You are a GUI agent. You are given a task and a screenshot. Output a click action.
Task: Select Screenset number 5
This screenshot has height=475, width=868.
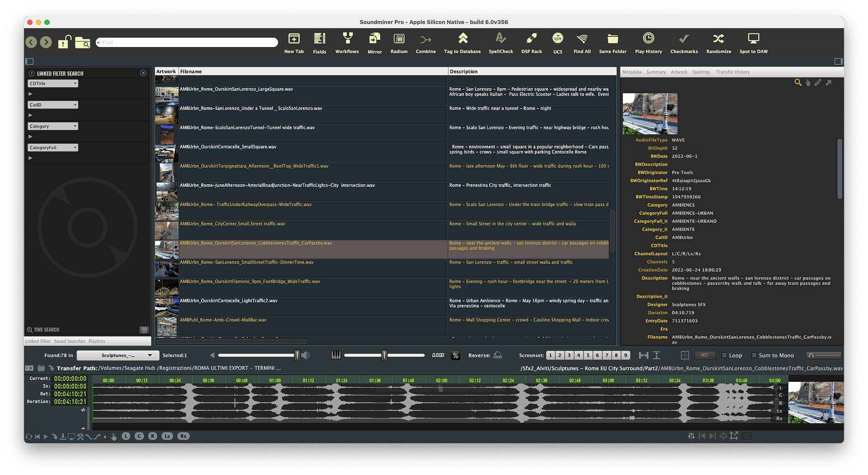coord(588,356)
